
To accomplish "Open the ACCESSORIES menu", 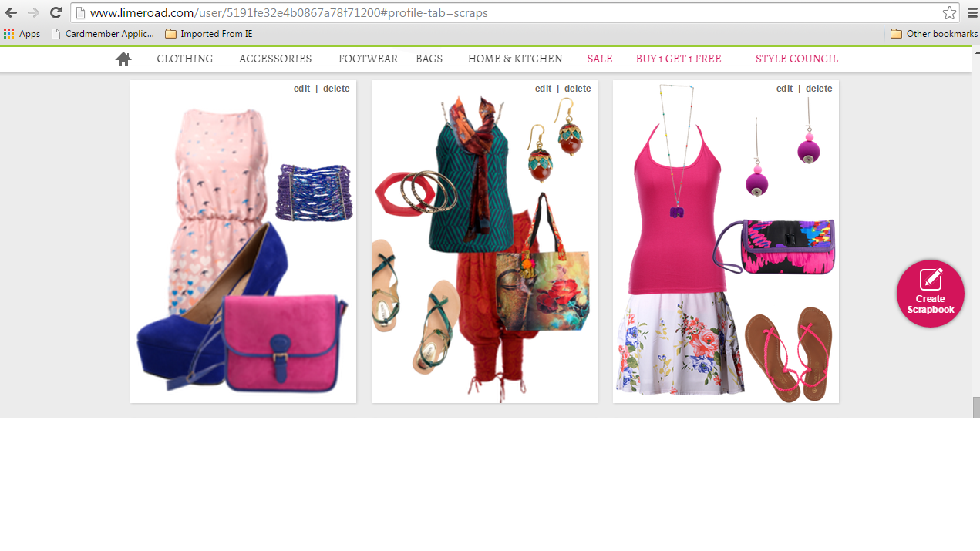I will click(274, 59).
